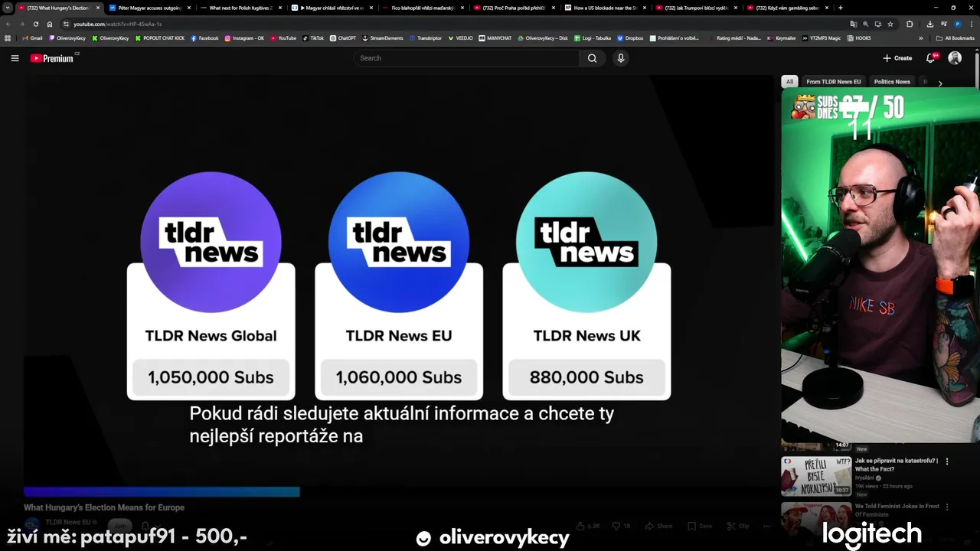Image resolution: width=980 pixels, height=551 pixels.
Task: Open Jak se připravit na katastrofu video thumbnail
Action: [x=815, y=476]
